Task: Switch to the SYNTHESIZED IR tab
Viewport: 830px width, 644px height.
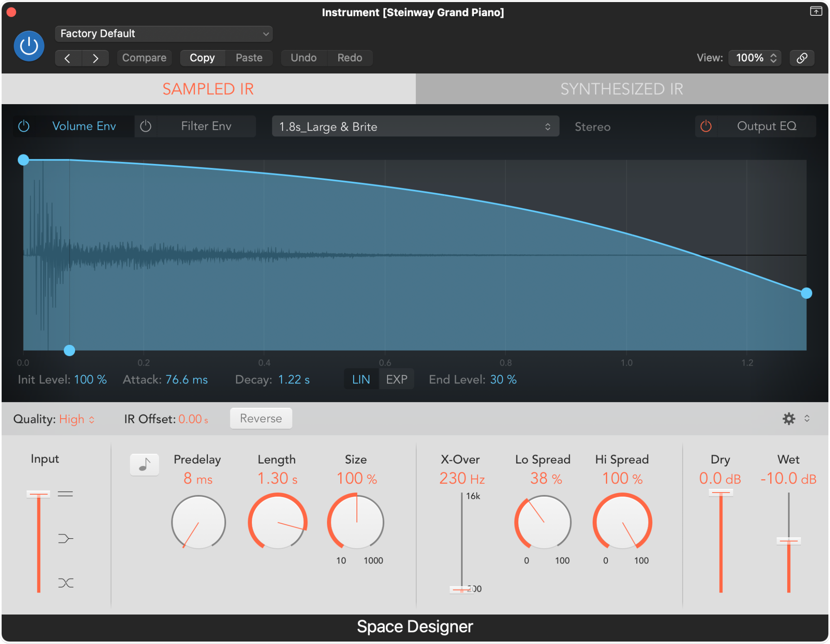Action: coord(622,89)
